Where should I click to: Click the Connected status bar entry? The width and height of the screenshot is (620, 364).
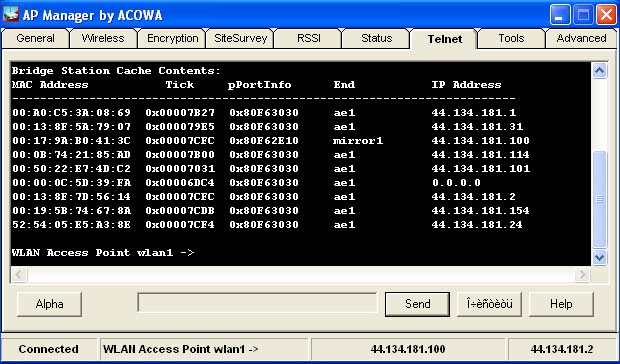click(x=49, y=349)
